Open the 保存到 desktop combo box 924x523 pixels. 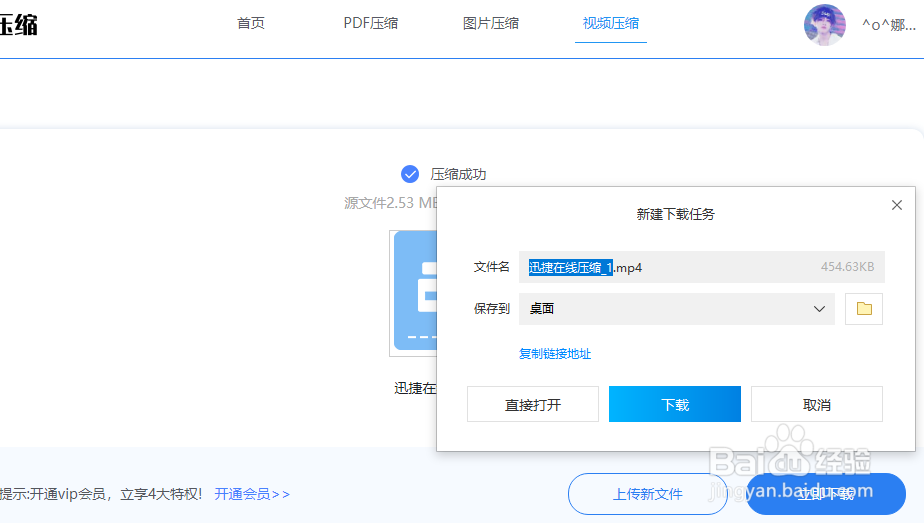pos(676,309)
